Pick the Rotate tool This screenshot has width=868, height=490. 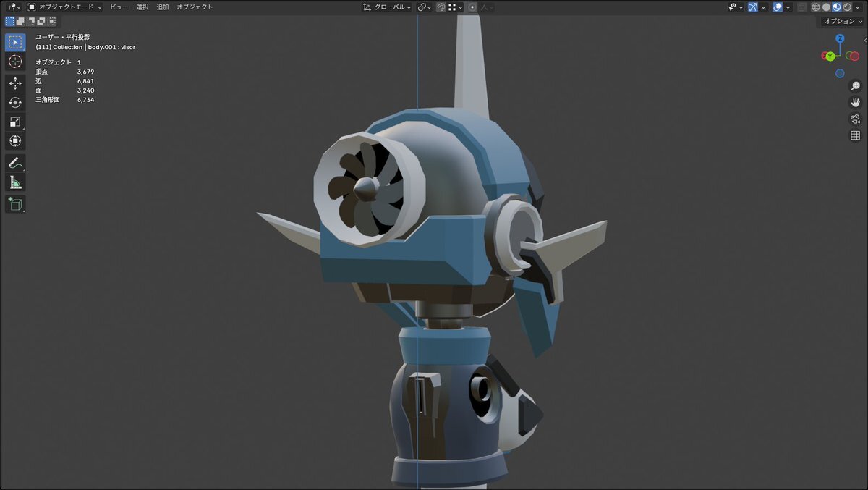click(15, 103)
